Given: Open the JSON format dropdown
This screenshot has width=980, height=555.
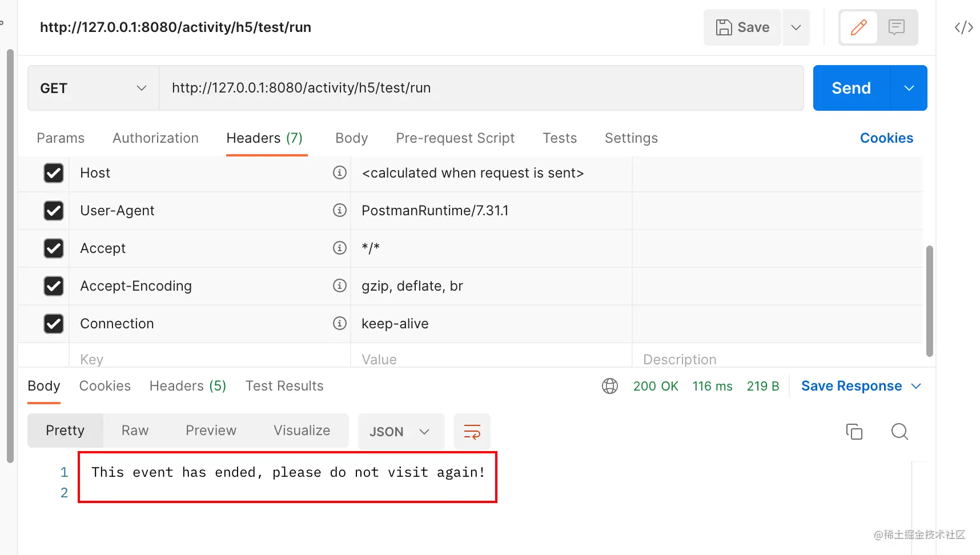Looking at the screenshot, I should tap(401, 432).
